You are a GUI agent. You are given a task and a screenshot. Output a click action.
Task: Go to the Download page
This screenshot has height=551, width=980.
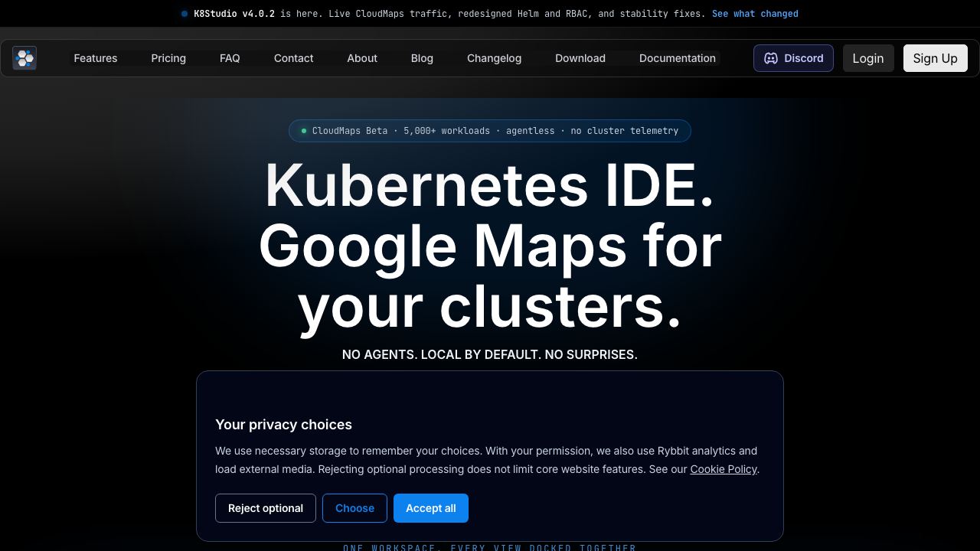click(580, 58)
